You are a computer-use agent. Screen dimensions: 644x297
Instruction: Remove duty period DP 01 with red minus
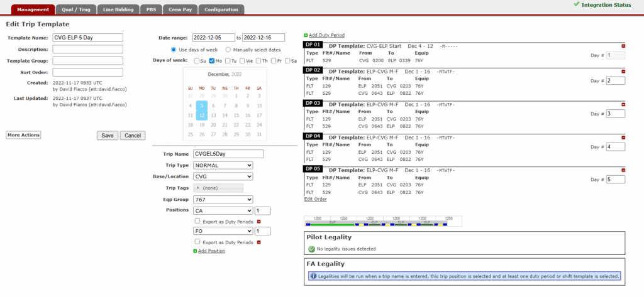point(623,46)
